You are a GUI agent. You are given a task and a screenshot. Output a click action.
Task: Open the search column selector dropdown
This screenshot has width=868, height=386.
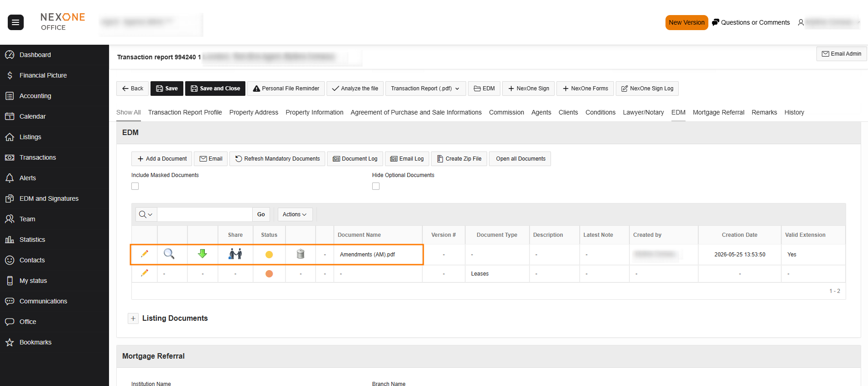146,214
